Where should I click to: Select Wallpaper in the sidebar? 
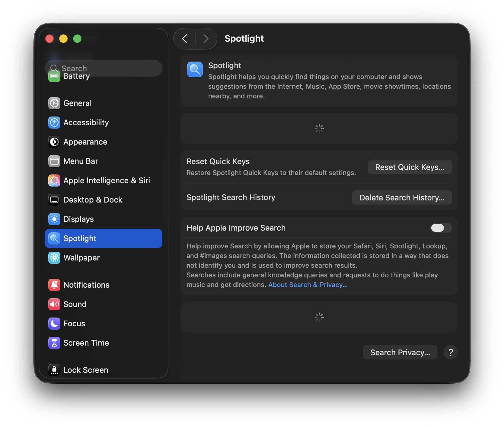click(104, 258)
